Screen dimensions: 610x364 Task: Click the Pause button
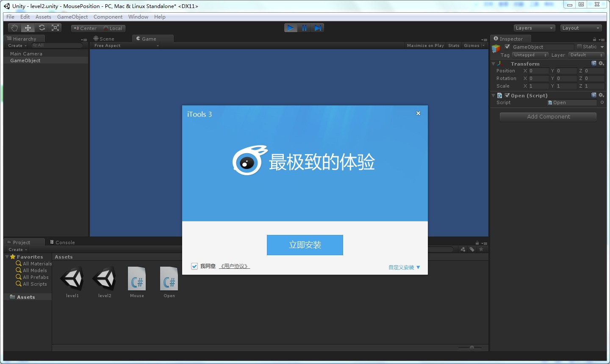pos(304,28)
